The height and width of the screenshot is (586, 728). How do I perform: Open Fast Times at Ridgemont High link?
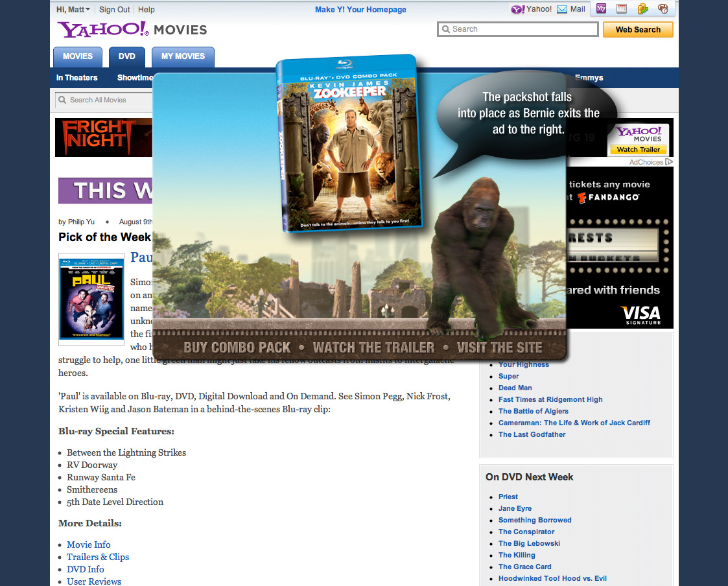(550, 399)
